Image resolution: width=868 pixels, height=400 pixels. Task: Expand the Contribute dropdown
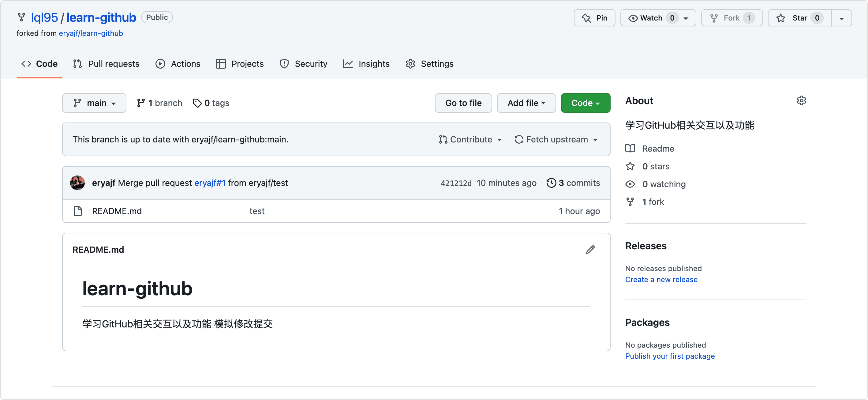point(470,139)
